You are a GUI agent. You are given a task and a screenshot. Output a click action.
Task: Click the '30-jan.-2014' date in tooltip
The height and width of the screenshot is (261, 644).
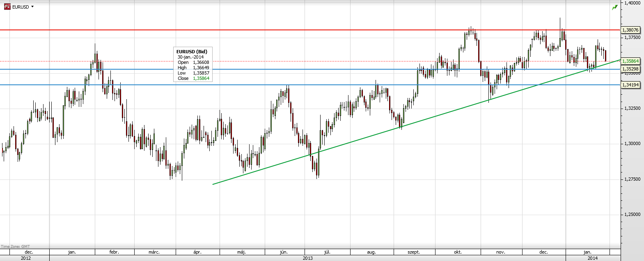(190, 57)
